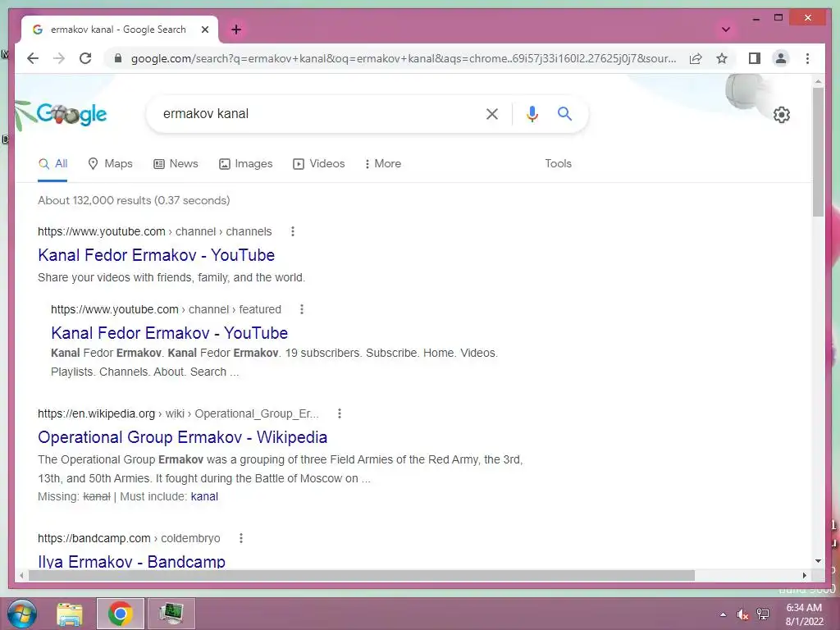Select the All results tab
Viewport: 840px width, 630px height.
(x=52, y=164)
